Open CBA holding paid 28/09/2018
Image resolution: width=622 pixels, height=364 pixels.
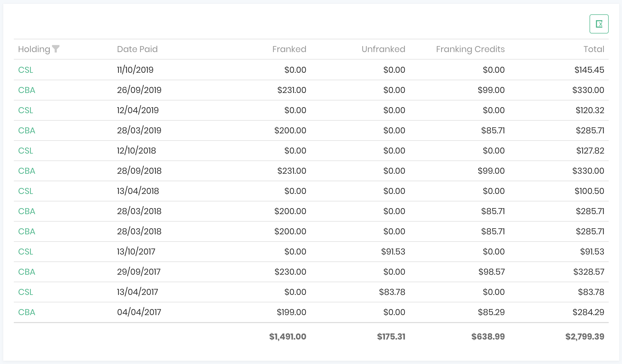click(27, 171)
